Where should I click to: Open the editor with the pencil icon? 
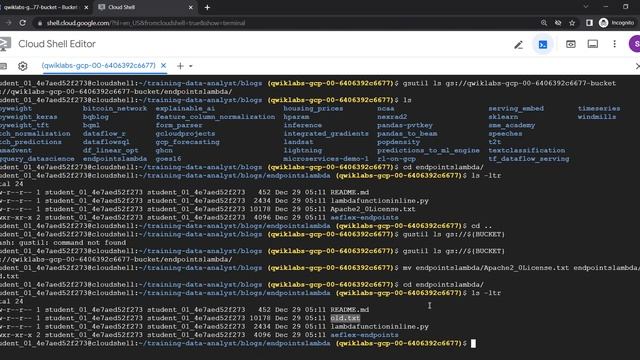point(518,44)
